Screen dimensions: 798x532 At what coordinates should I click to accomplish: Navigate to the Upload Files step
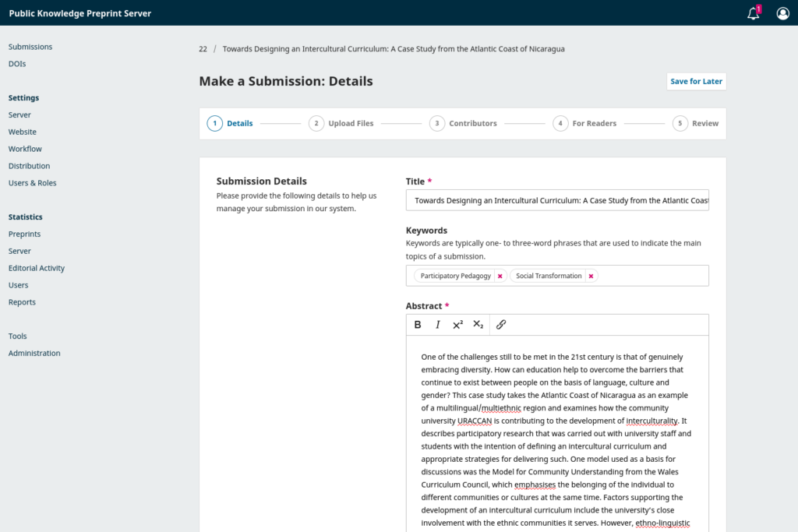(x=348, y=123)
